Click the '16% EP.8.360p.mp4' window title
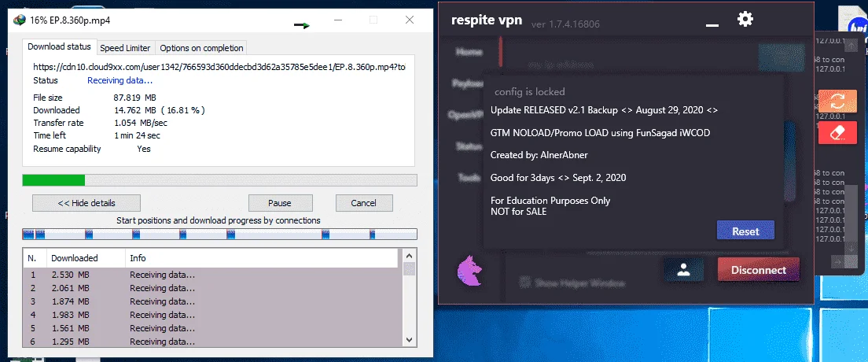This screenshot has width=868, height=362. coord(70,20)
